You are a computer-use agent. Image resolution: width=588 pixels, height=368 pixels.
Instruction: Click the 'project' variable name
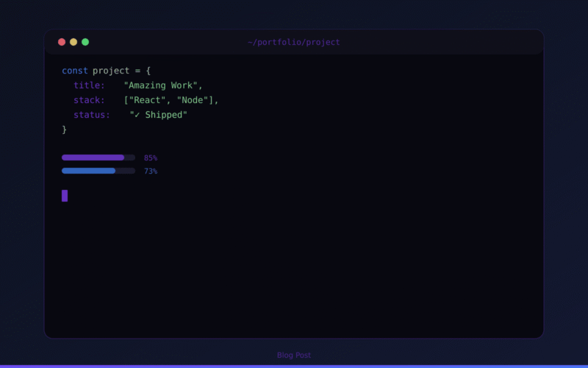point(111,71)
